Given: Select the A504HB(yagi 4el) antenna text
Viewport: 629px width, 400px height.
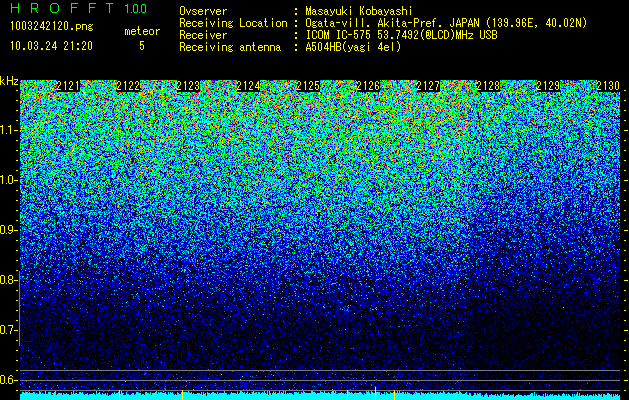Looking at the screenshot, I should (x=353, y=47).
